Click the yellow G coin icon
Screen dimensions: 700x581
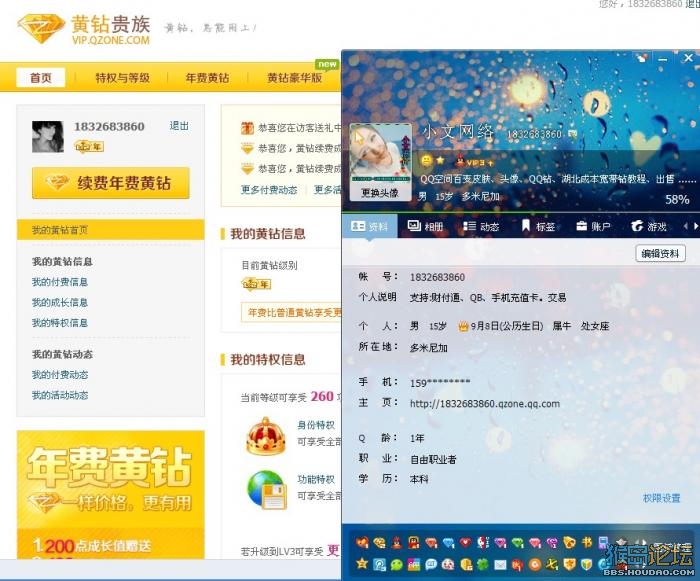tap(467, 564)
